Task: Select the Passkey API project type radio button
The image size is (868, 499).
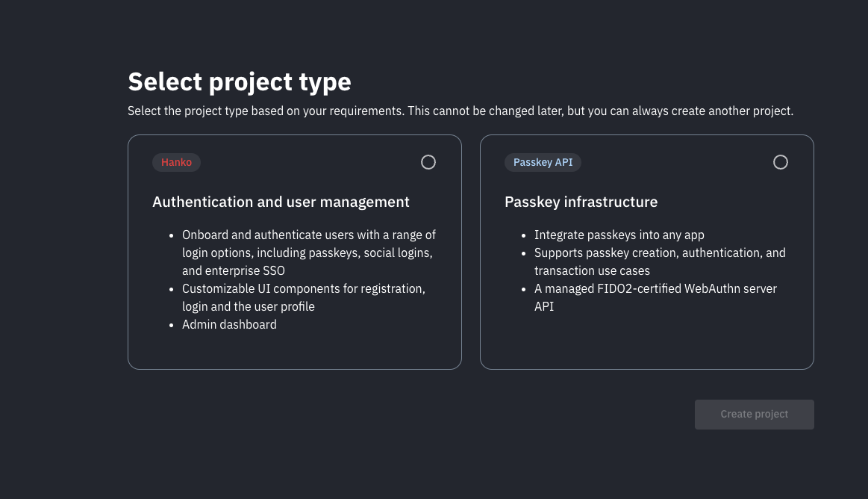Action: (780, 162)
